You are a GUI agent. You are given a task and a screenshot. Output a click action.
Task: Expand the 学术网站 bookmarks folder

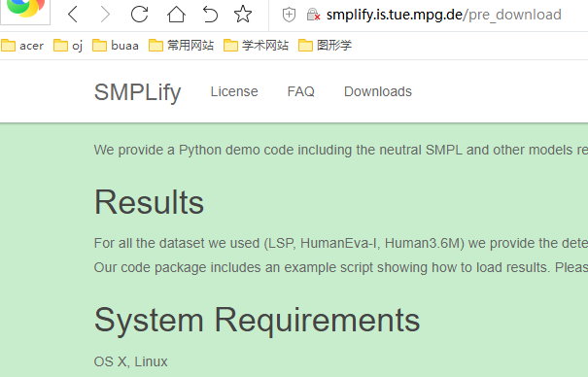(x=257, y=46)
